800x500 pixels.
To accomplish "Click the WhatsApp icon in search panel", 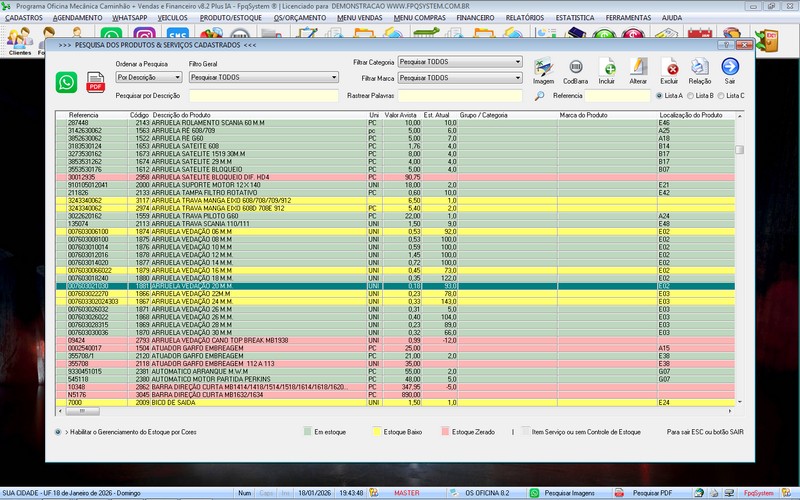I will [67, 82].
